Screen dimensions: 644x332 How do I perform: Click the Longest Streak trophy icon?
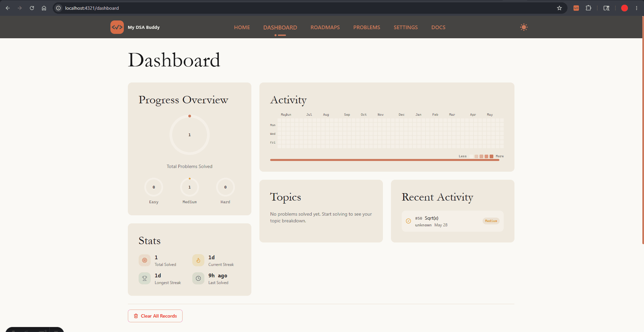145,278
